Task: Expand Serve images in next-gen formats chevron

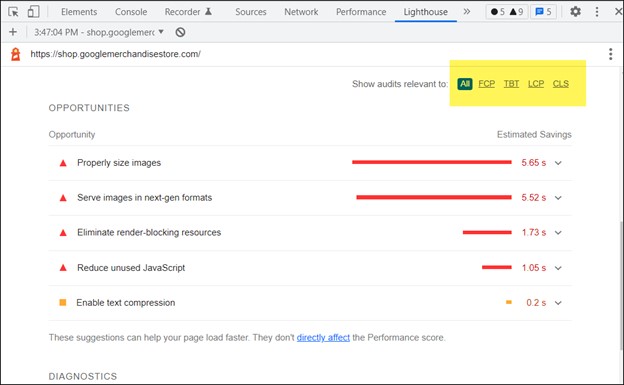Action: point(558,198)
